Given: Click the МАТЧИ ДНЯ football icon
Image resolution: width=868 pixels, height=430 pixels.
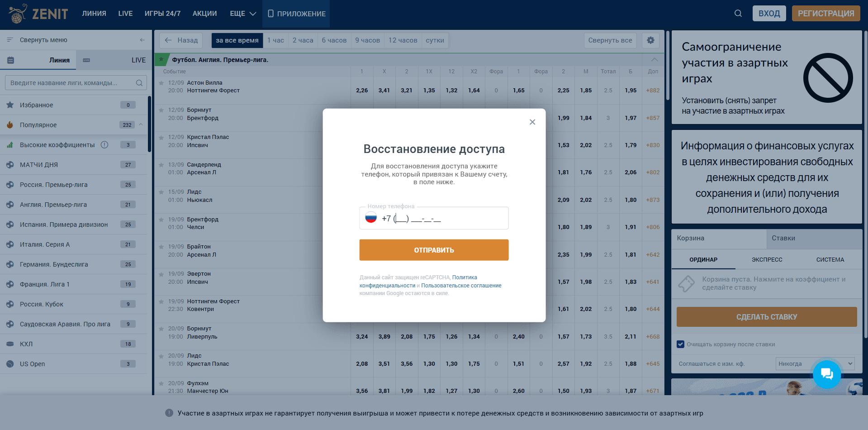Looking at the screenshot, I should tap(10, 165).
